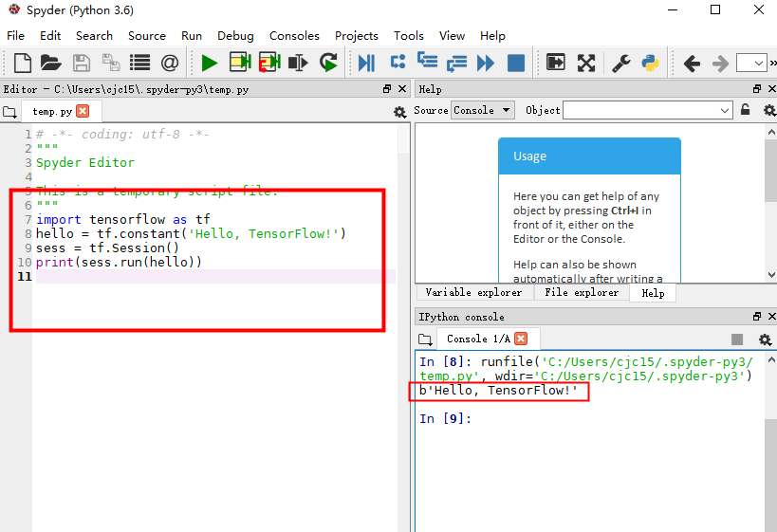The width and height of the screenshot is (777, 532).
Task: Switch to File explorer tab
Action: pos(582,292)
